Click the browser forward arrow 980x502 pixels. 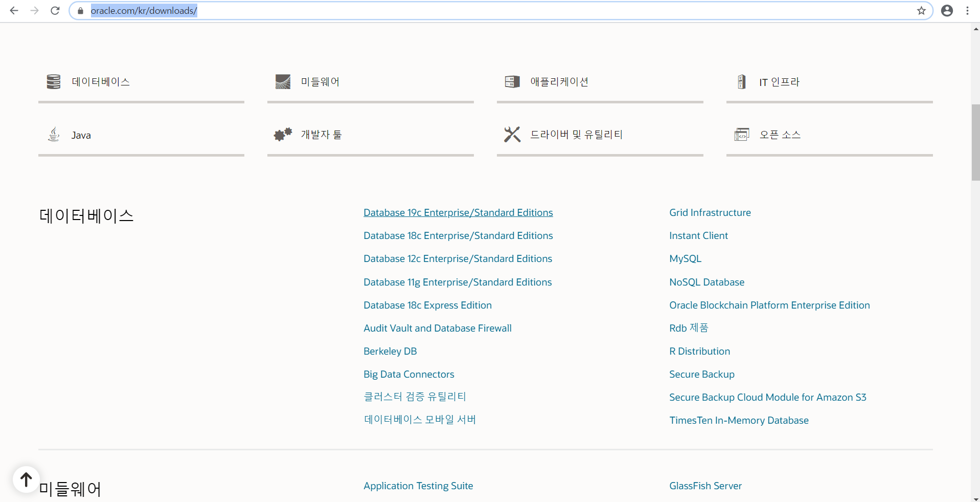tap(34, 10)
